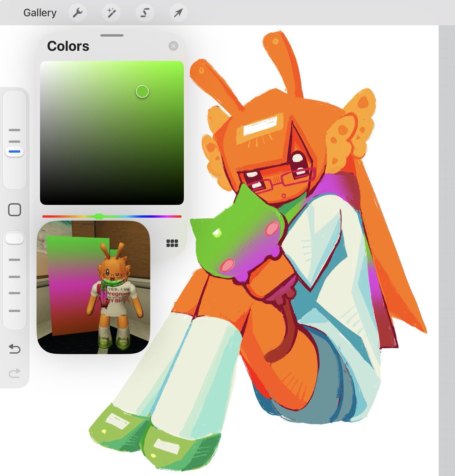The image size is (455, 476).
Task: Open the Actions wrench menu
Action: pyautogui.click(x=78, y=13)
